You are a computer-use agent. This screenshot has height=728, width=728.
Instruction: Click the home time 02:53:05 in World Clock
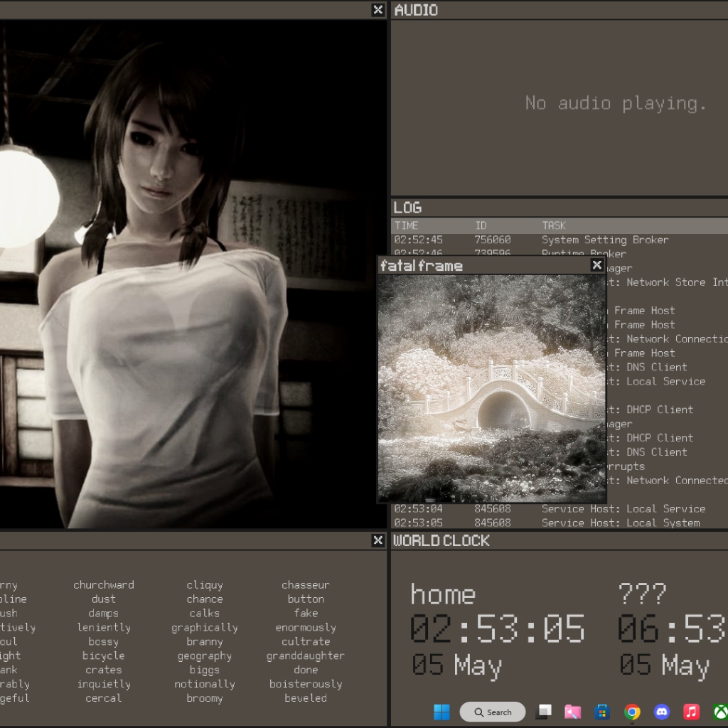click(x=497, y=628)
